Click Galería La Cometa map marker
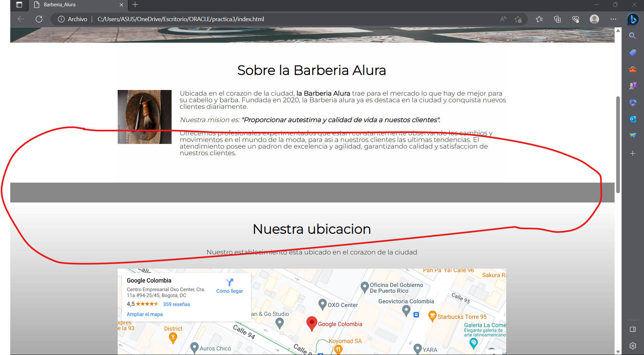Screen dimensions: 644x355 tap(473, 343)
